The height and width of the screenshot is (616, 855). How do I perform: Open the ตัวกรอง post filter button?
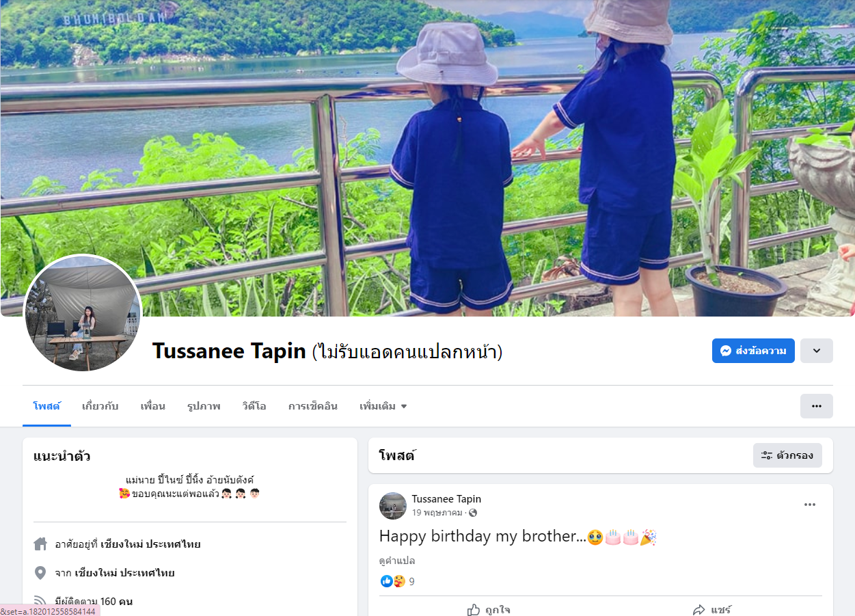point(787,455)
